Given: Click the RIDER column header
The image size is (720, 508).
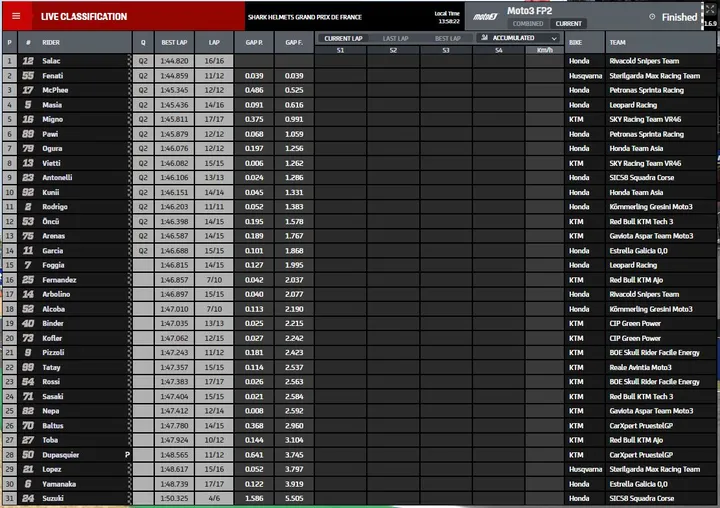Looking at the screenshot, I should point(51,42).
